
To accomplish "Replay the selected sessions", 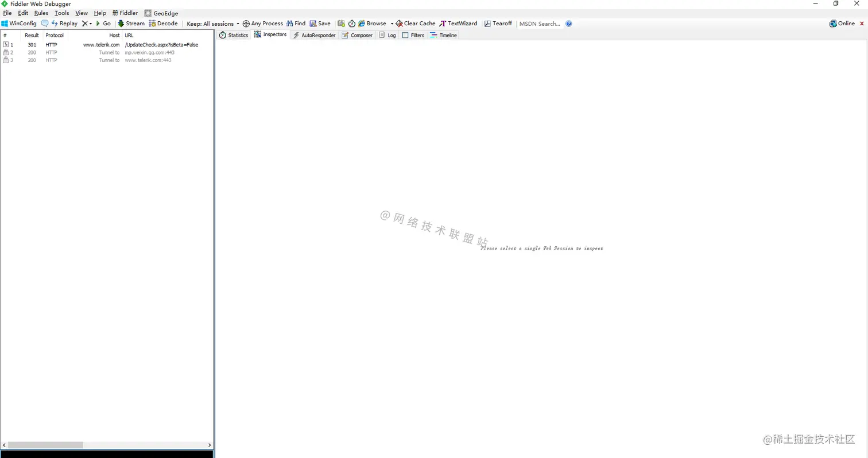I will [x=64, y=24].
